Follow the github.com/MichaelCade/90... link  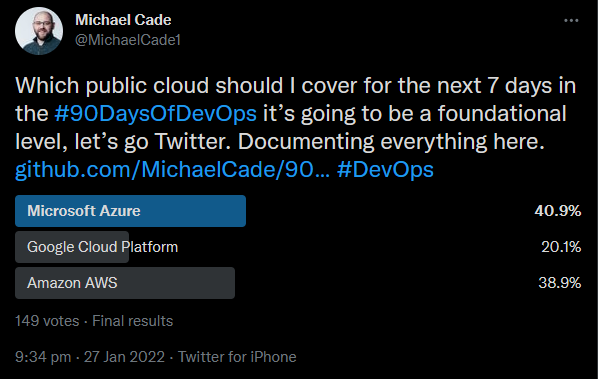(172, 169)
